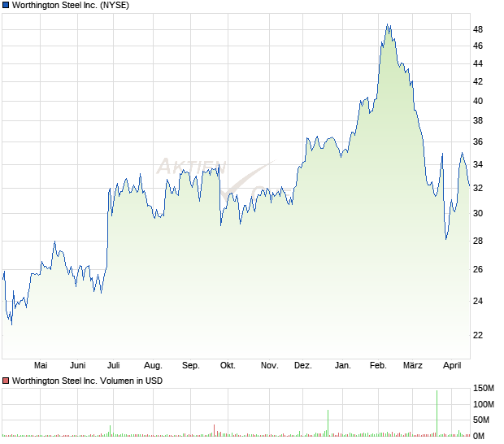
Task: Click the red volume spike in late September
Action: pos(214,431)
